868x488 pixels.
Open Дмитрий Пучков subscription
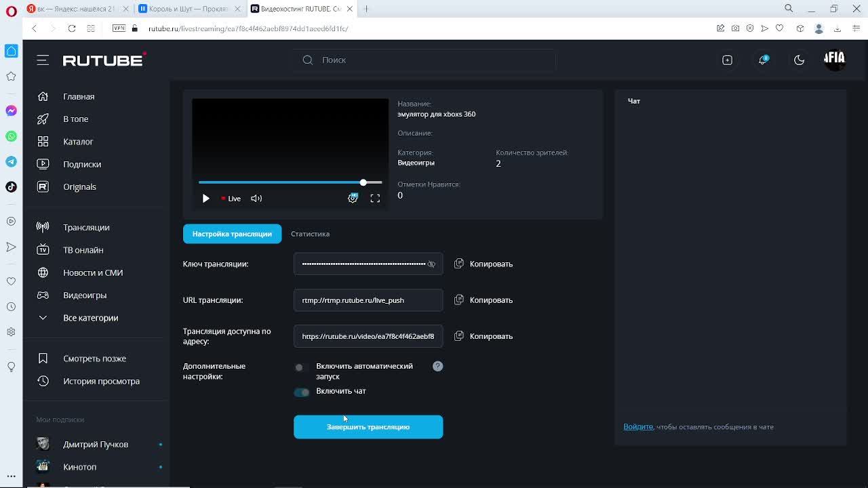point(96,445)
